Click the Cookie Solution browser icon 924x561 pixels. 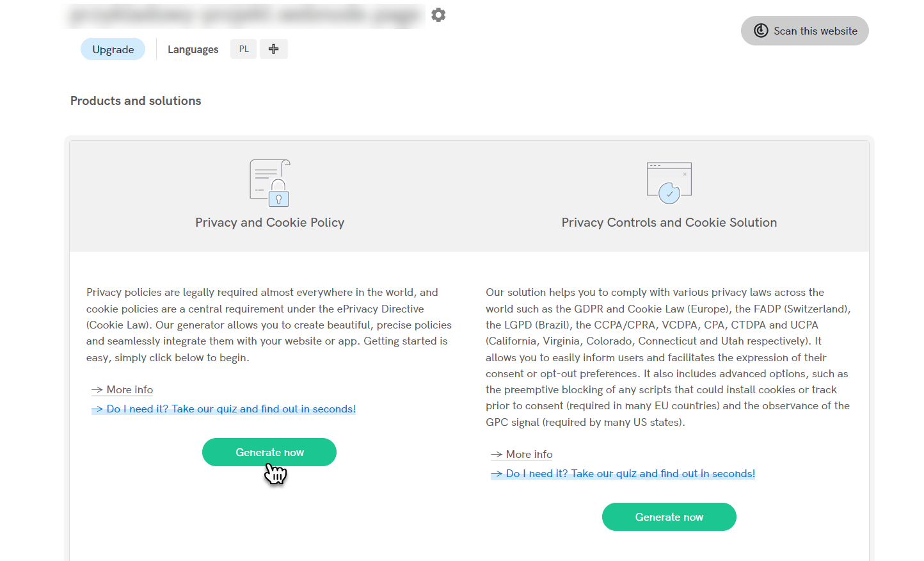(x=669, y=183)
